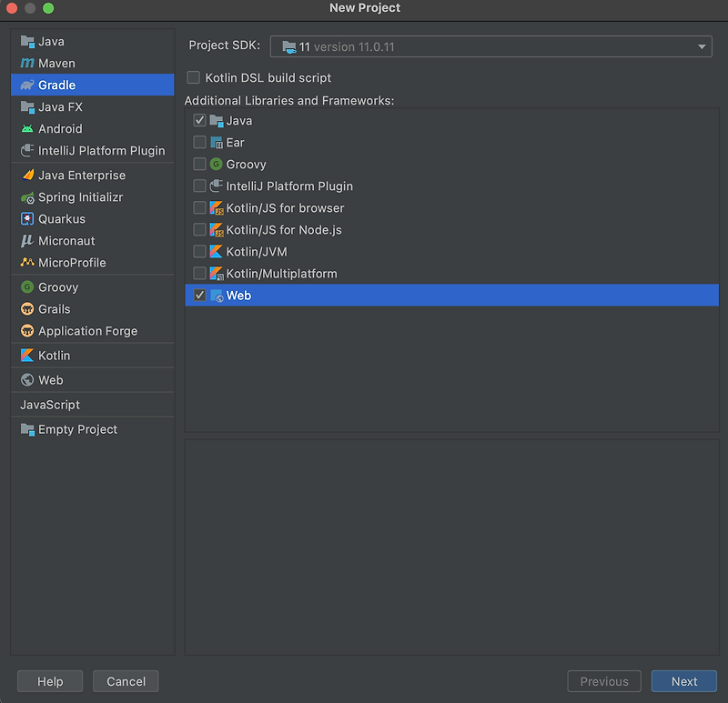
Task: Select Quarkus project type label
Action: (62, 218)
